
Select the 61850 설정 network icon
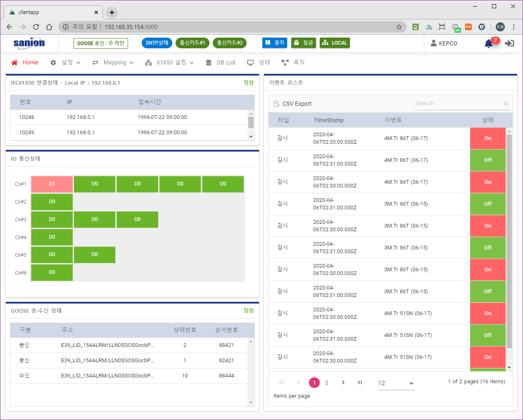148,62
